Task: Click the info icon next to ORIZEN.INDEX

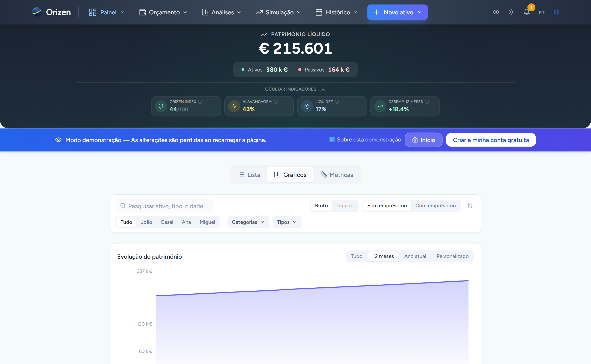Action: [x=200, y=102]
